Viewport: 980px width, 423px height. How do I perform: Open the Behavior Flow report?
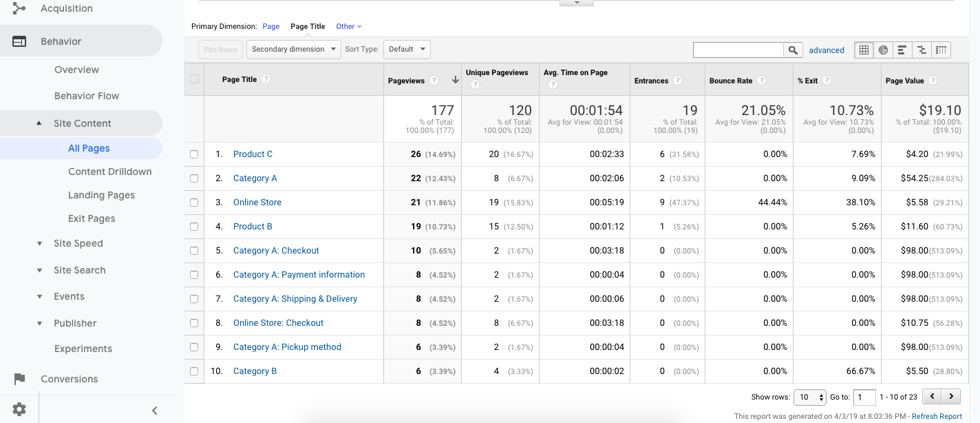87,96
